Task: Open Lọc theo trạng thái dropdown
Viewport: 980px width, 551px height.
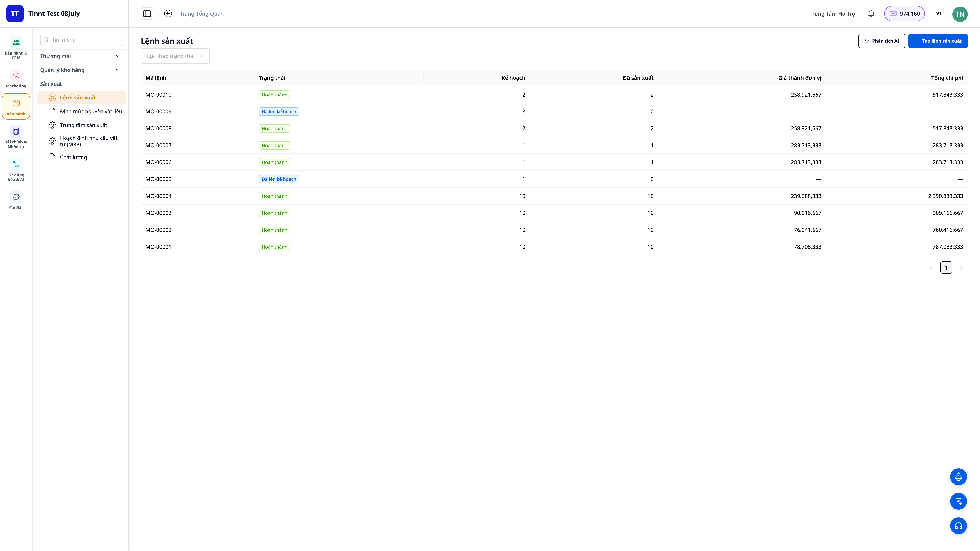Action: point(175,56)
